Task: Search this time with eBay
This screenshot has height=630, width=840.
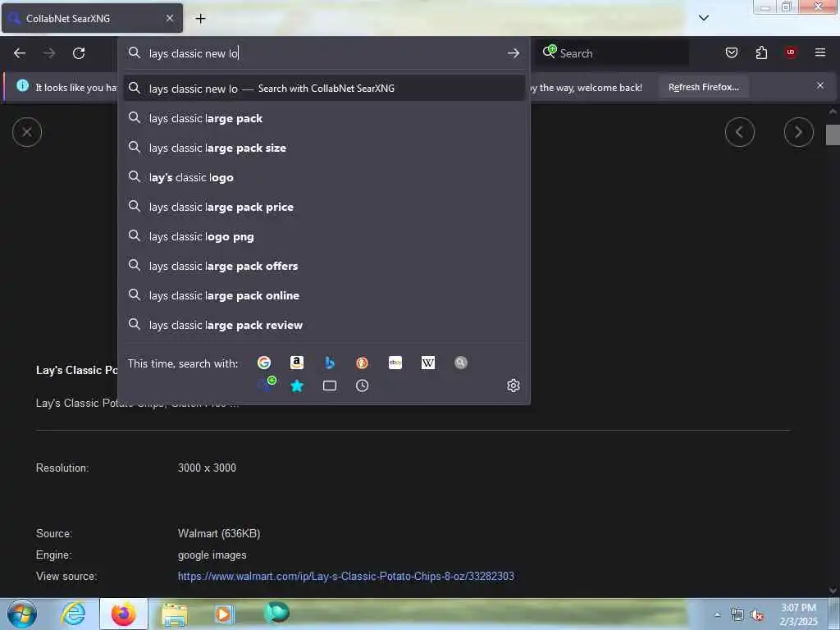Action: (x=395, y=363)
